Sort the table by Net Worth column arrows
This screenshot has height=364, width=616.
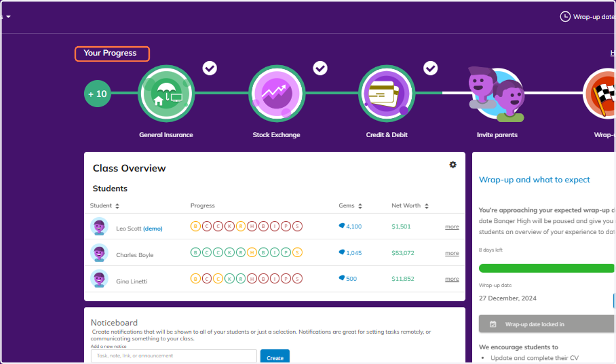pyautogui.click(x=427, y=206)
